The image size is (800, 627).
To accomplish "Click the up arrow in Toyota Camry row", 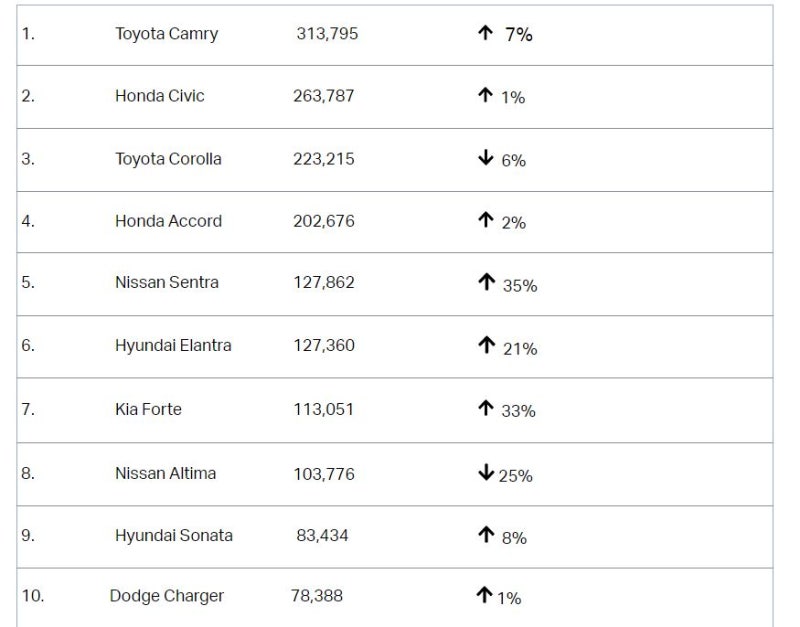I will pos(485,33).
